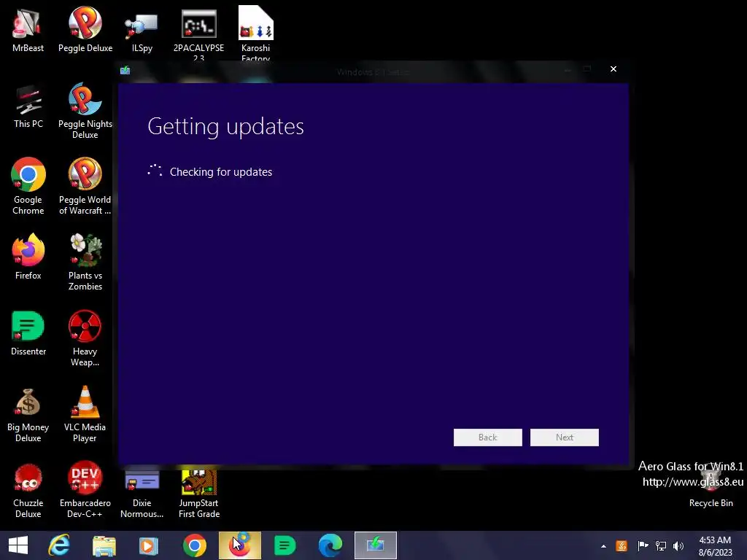The width and height of the screenshot is (747, 560).
Task: Show hidden system tray icons
Action: tap(603, 546)
